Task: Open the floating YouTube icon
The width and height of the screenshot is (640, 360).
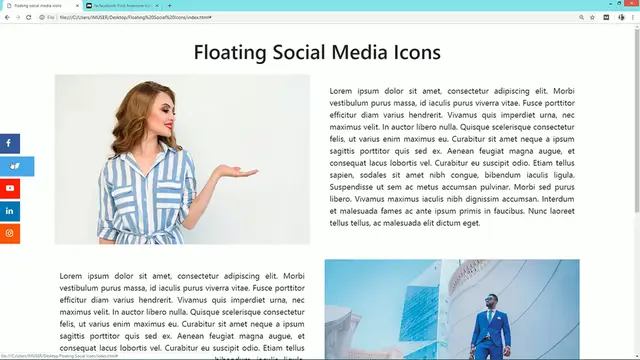Action: pyautogui.click(x=10, y=189)
